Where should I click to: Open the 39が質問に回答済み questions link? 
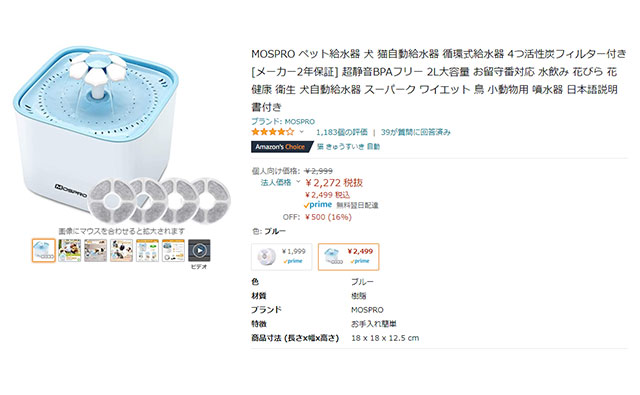(416, 132)
